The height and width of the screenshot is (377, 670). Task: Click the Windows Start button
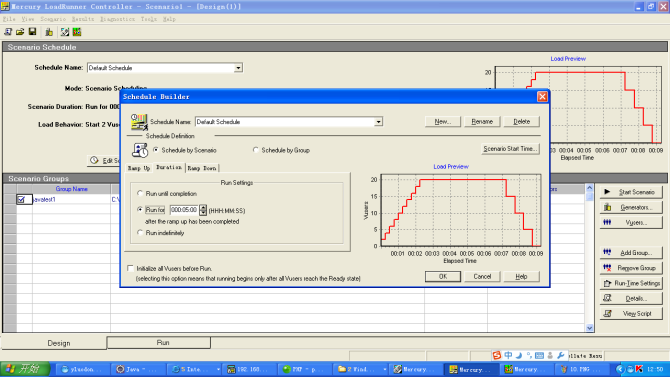point(25,369)
